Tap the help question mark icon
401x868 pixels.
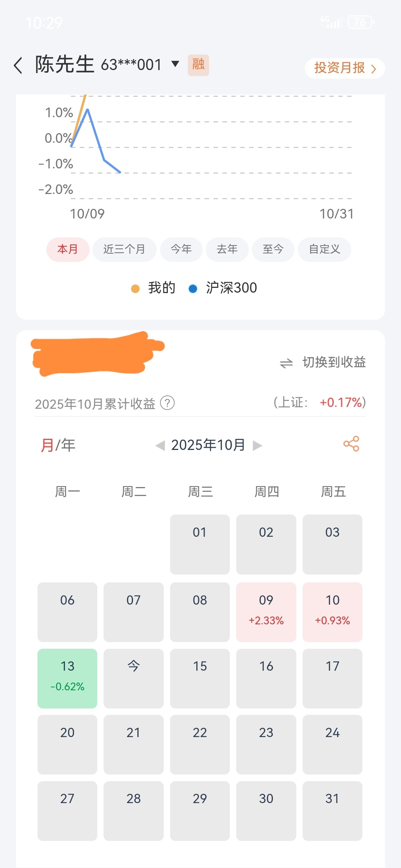(x=167, y=403)
